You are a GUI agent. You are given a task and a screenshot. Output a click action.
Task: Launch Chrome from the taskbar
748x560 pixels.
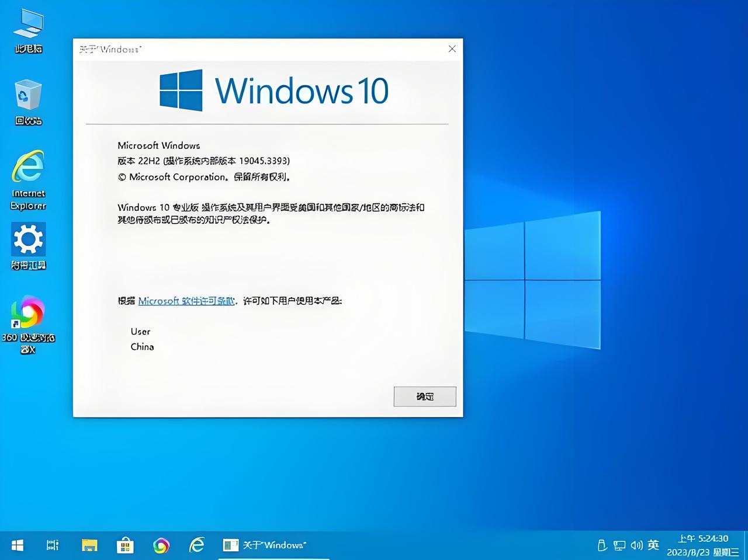(161, 545)
